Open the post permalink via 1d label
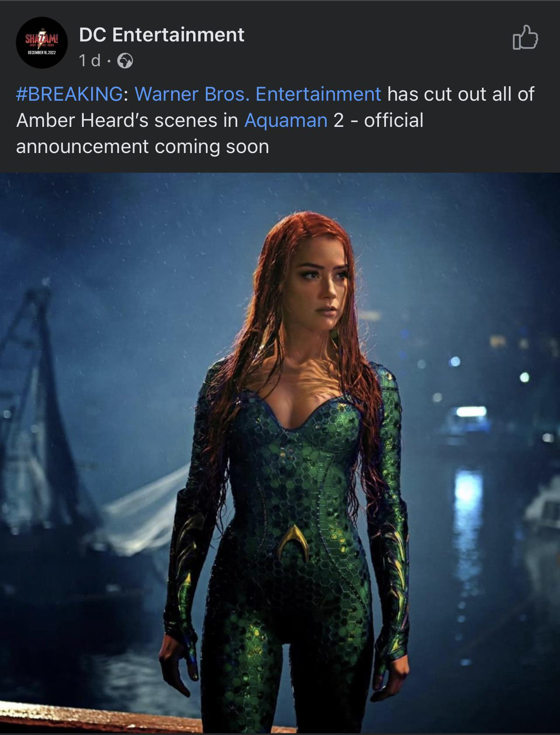The width and height of the screenshot is (560, 735). pos(89,61)
